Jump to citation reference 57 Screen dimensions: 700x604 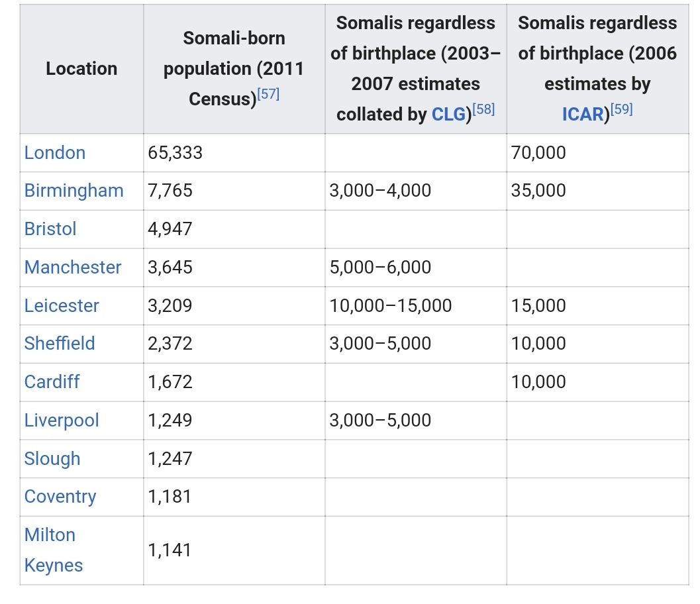[x=268, y=95]
